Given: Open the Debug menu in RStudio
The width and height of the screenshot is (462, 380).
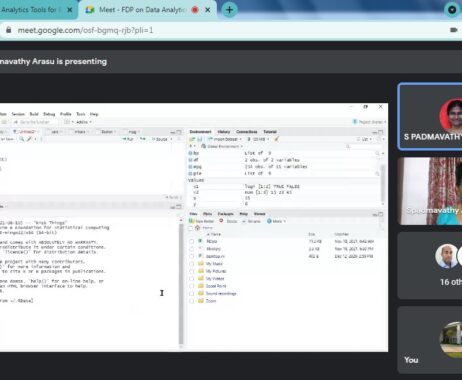Looking at the screenshot, I should coord(49,114).
